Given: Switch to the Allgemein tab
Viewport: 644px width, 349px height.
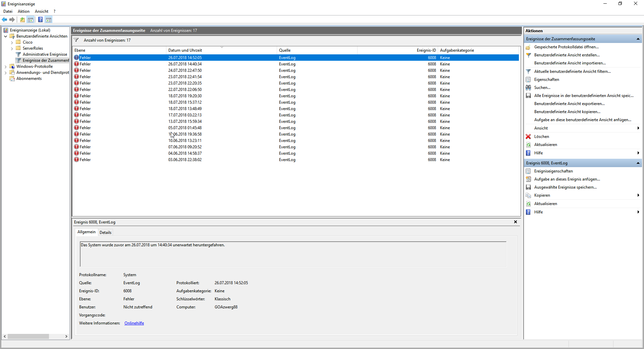Looking at the screenshot, I should tap(87, 232).
